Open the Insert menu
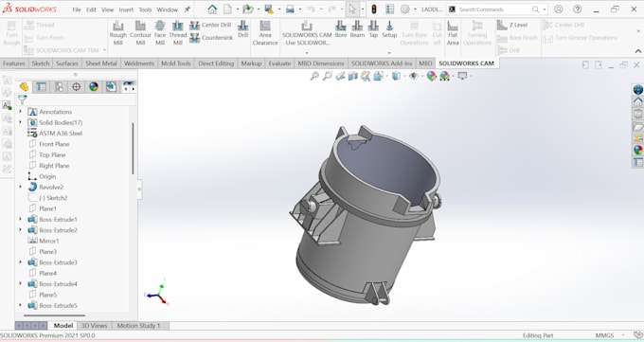The image size is (644, 342). click(126, 9)
